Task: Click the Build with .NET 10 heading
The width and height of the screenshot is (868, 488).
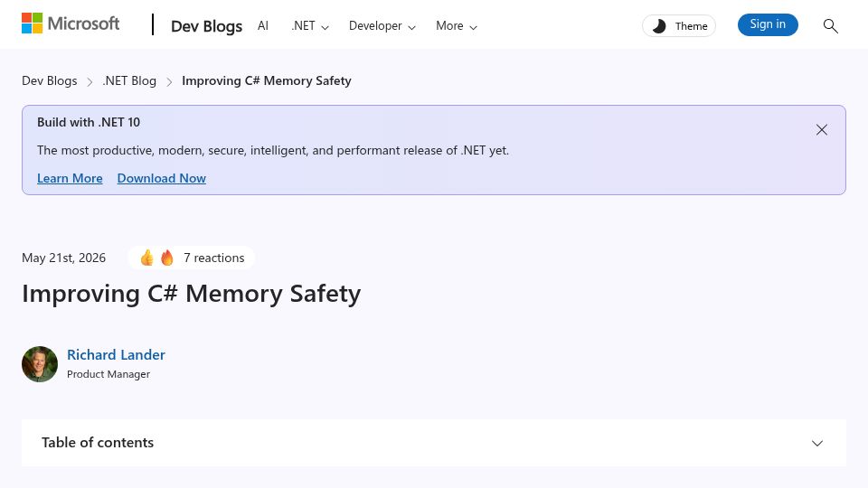Action: pyautogui.click(x=89, y=122)
